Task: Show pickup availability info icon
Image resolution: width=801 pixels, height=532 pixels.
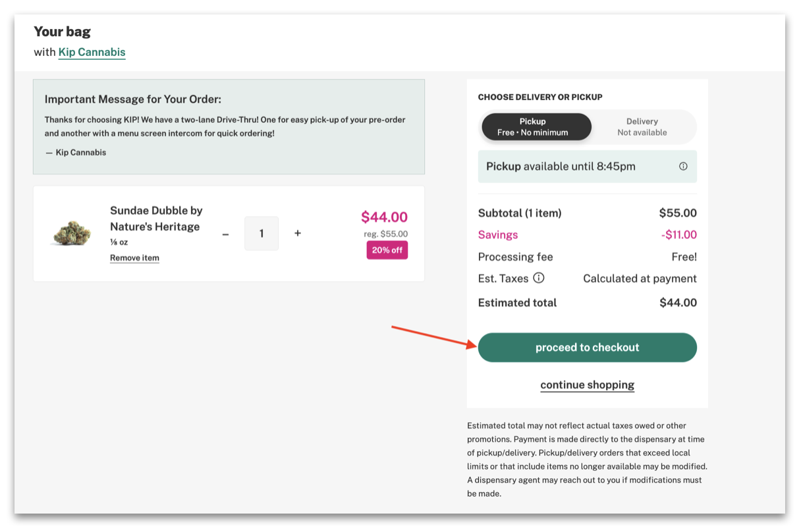Action: [x=683, y=167]
